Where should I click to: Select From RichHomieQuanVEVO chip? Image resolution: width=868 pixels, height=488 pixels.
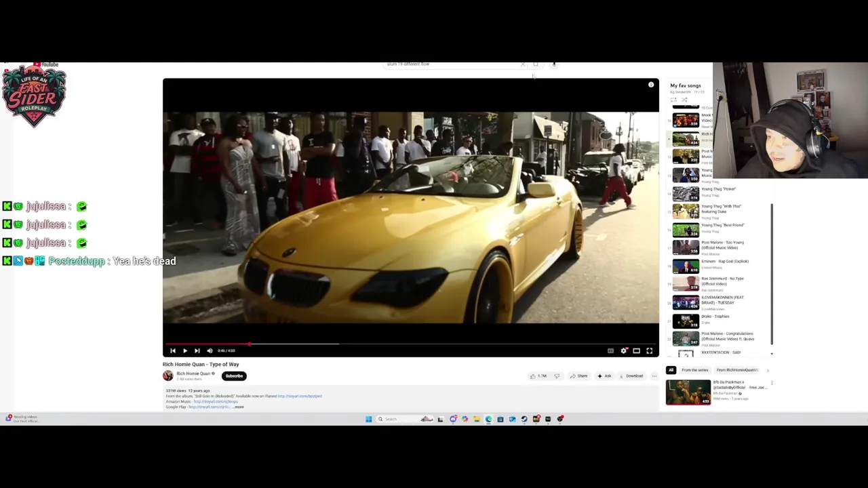(737, 370)
